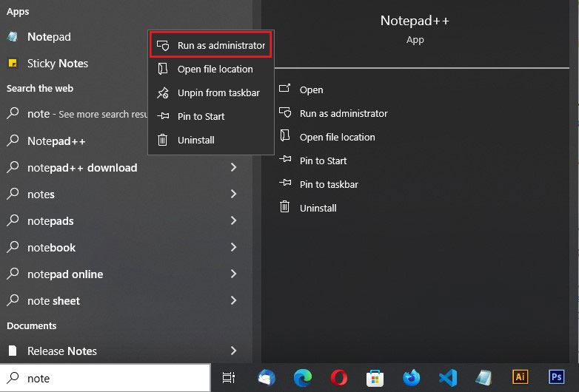The image size is (579, 392).
Task: Select Pin to Start in context menu
Action: click(211, 117)
